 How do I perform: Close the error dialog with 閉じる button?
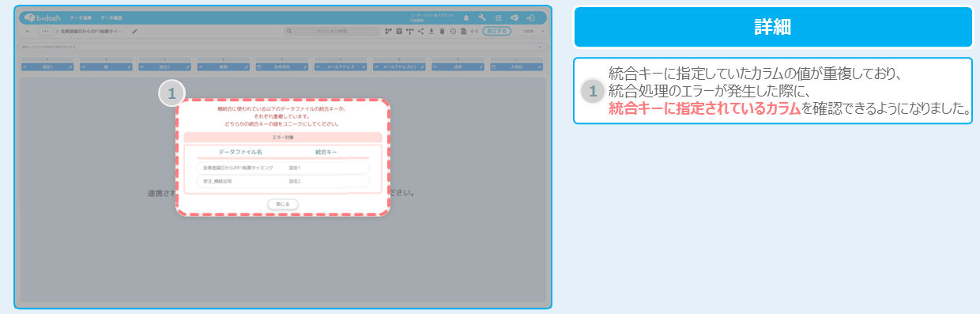[282, 203]
